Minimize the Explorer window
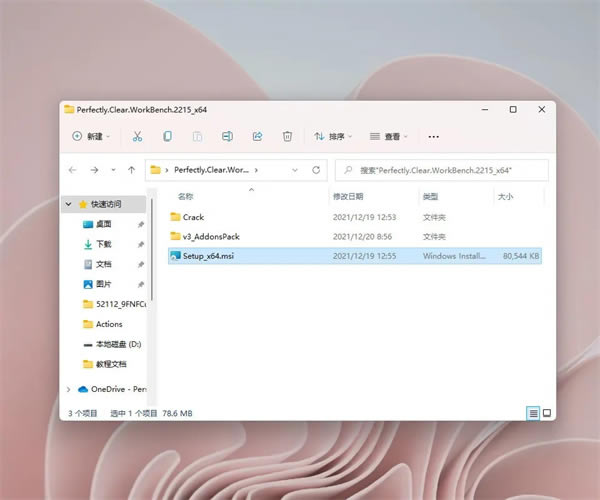The image size is (600, 500). coord(485,109)
